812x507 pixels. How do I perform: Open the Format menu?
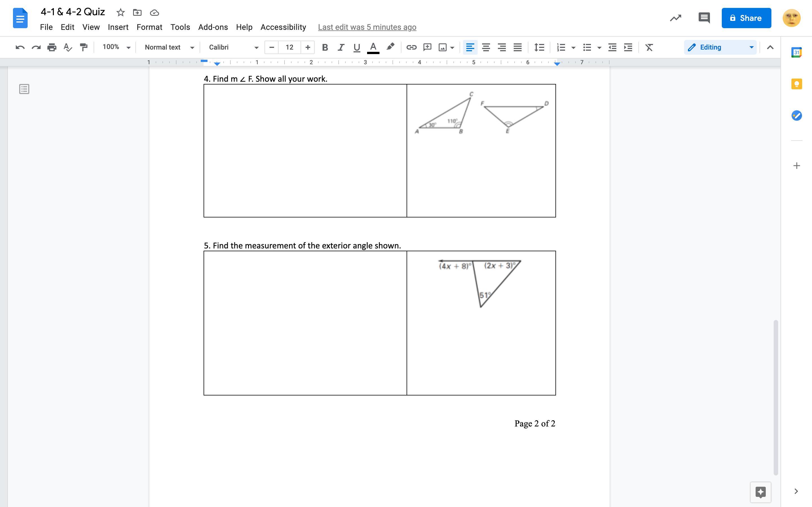(149, 27)
